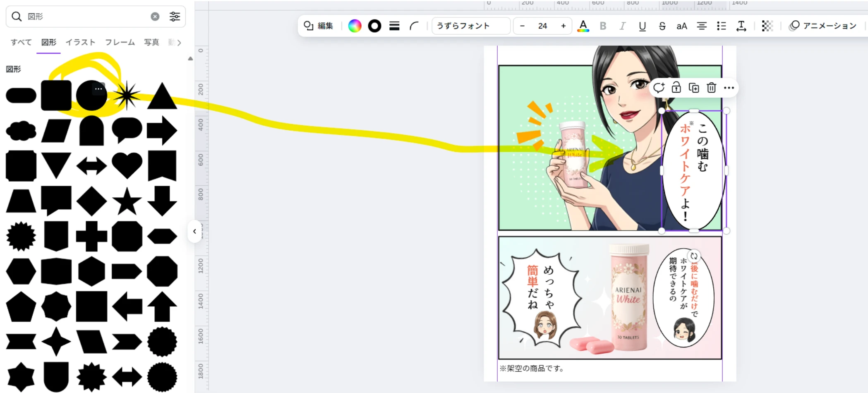The image size is (868, 393).
Task: Switch to the イラスト tab
Action: tap(80, 42)
